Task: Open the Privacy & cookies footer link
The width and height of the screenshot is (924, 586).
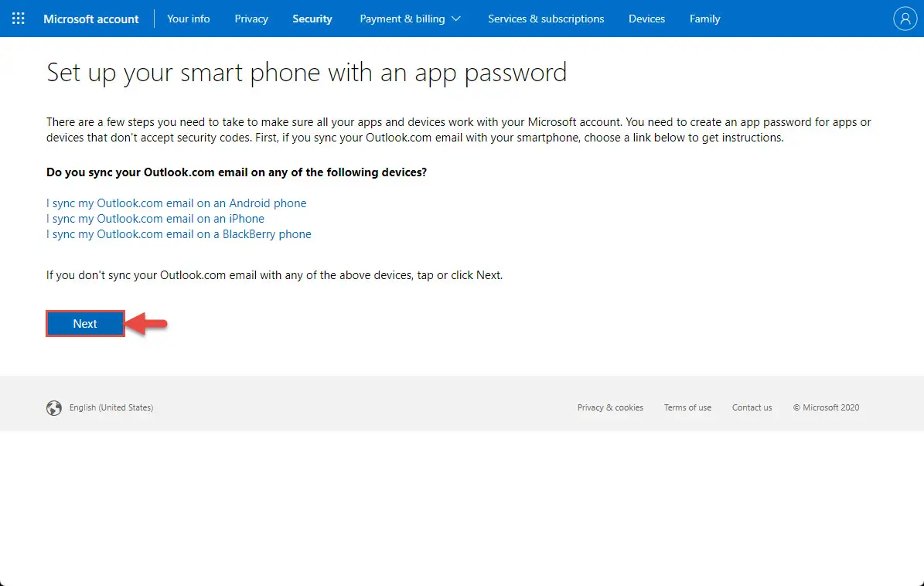Action: [x=610, y=407]
